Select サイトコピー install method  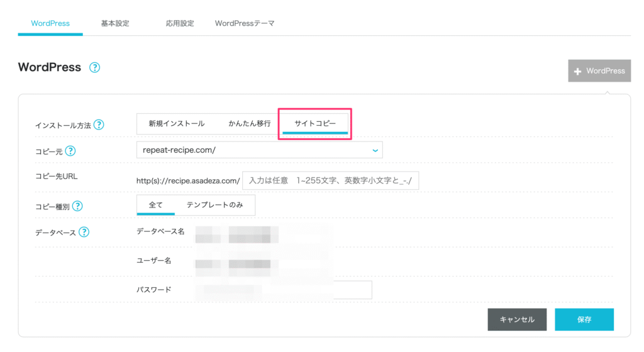[x=315, y=123]
